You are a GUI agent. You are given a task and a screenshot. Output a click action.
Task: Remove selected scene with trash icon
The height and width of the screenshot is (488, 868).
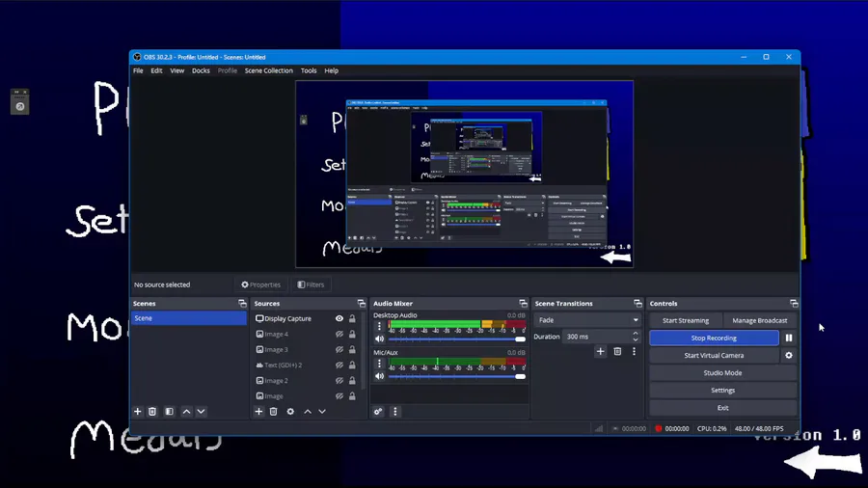152,412
